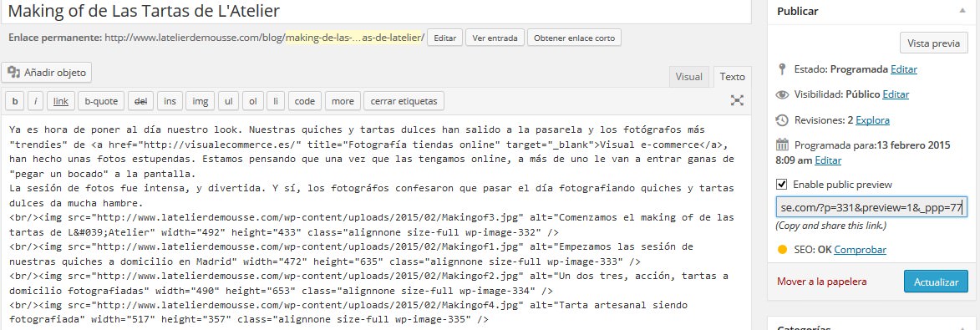The width and height of the screenshot is (980, 330).
Task: Click the code quicktag button
Action: pyautogui.click(x=305, y=100)
